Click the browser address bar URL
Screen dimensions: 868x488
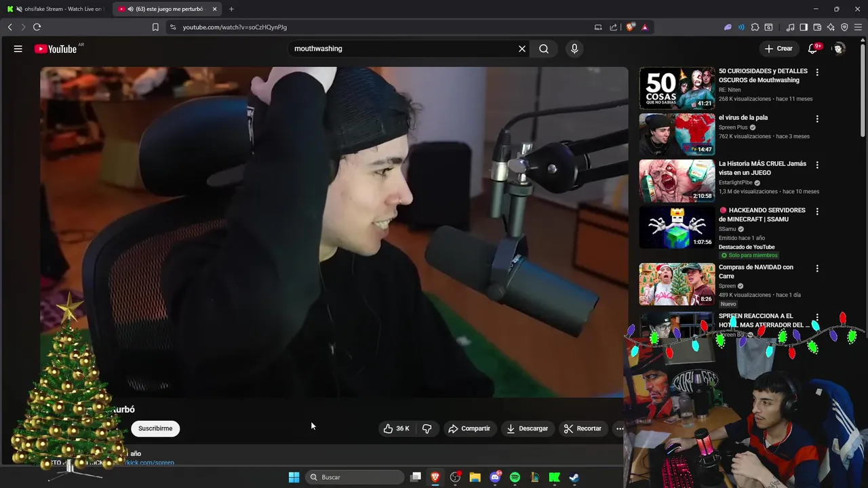click(x=235, y=27)
